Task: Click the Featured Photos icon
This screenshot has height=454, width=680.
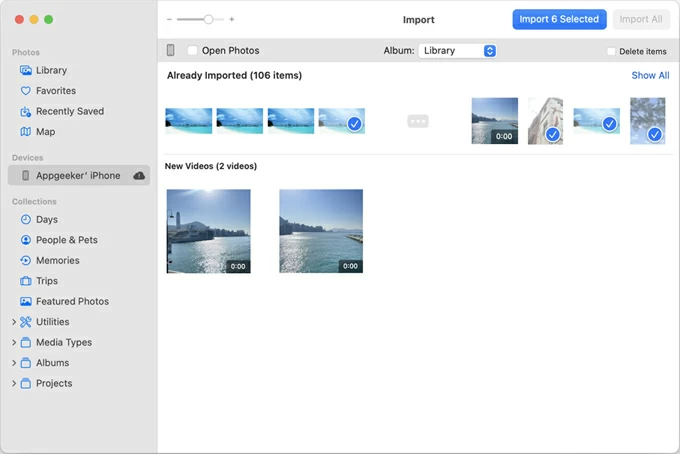Action: pyautogui.click(x=26, y=301)
